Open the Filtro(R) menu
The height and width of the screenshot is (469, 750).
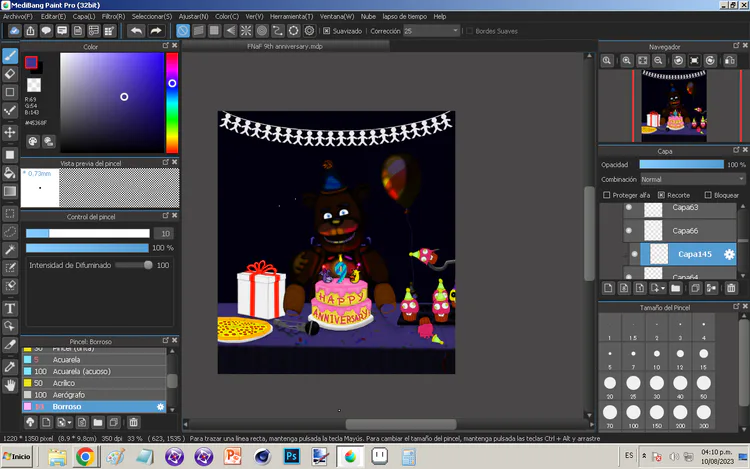click(x=113, y=16)
